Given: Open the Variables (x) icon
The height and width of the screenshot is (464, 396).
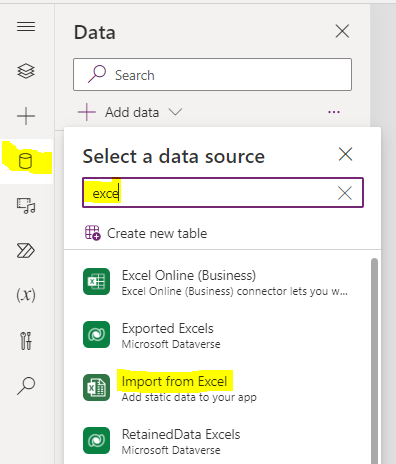Looking at the screenshot, I should tap(26, 295).
